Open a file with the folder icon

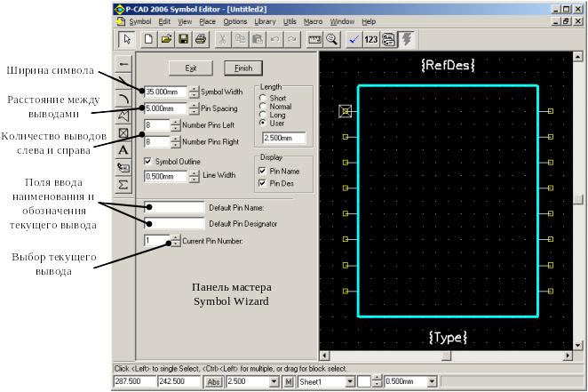coord(166,39)
